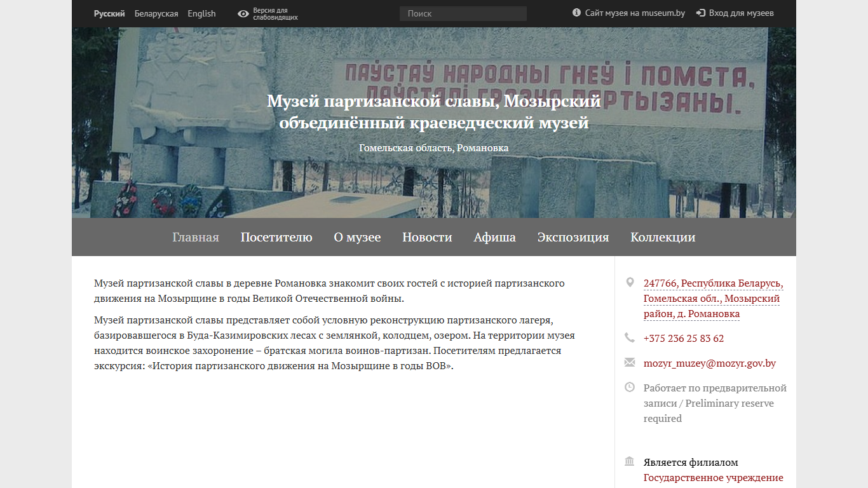Enable Версия для слабовидящих mode
Screen dimensions: 868x488
(x=275, y=14)
